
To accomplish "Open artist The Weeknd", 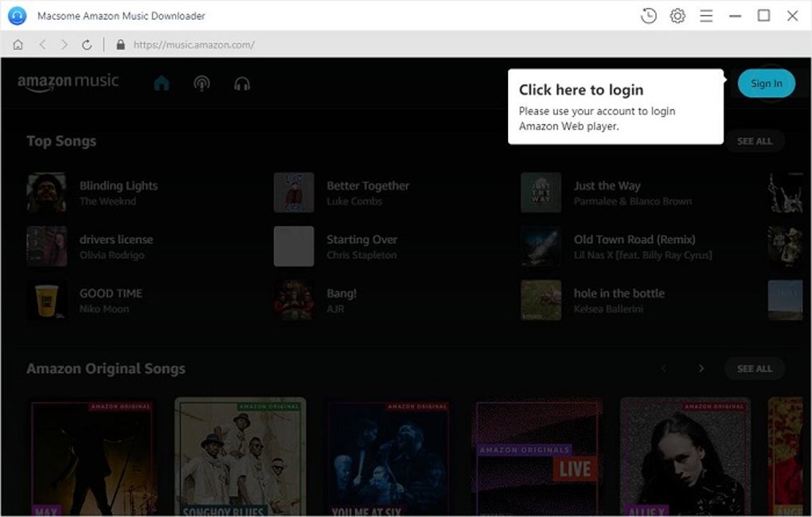I will pos(107,201).
